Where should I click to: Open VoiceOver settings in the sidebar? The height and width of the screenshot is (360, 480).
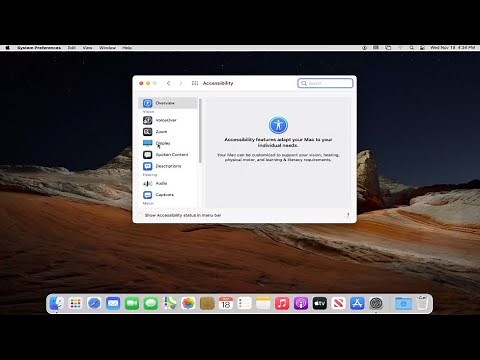coord(168,120)
